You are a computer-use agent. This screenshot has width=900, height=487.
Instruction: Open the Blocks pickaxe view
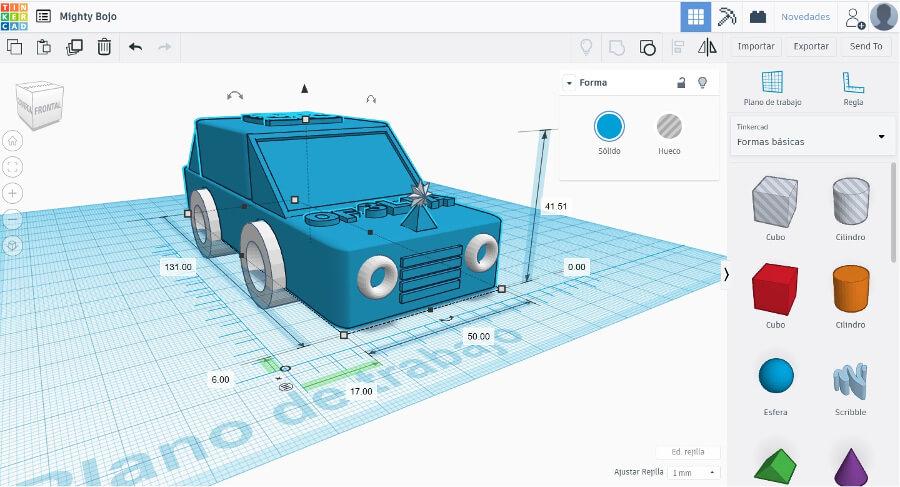click(727, 16)
